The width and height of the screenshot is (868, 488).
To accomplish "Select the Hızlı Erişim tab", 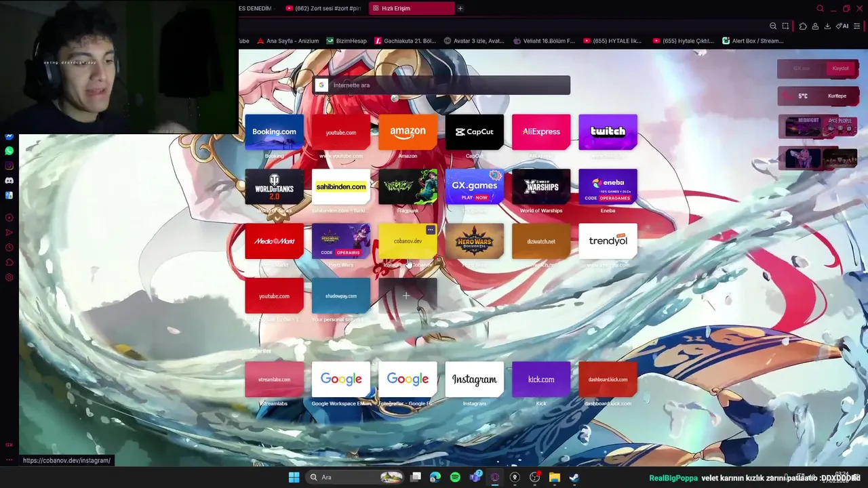I will click(411, 8).
